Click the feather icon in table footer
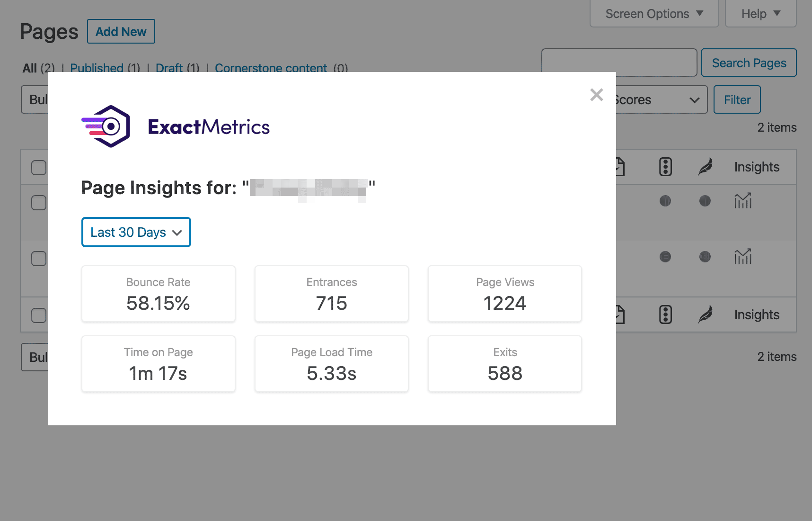The image size is (812, 521). pos(705,314)
